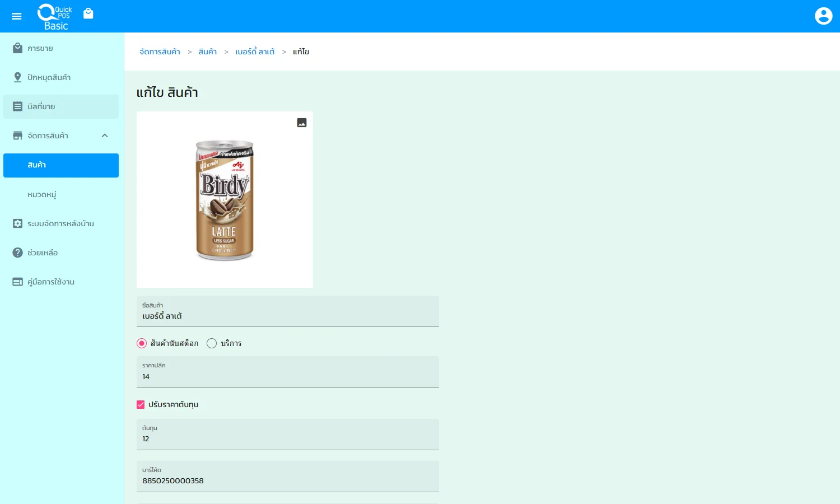Click the เบอร์ดี้ ลาเต้ breadcrumb link
This screenshot has height=504, width=840.
pos(255,52)
